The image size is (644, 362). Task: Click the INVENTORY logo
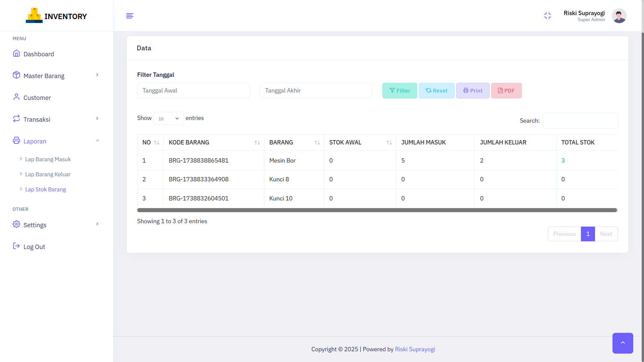coord(56,16)
